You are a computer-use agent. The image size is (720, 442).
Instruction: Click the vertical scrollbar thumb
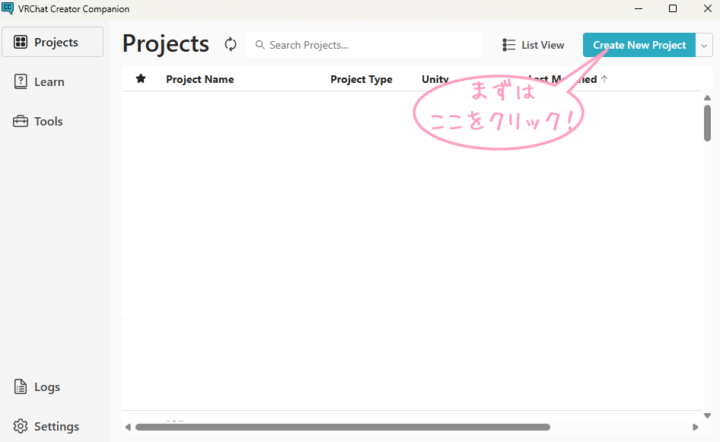707,123
